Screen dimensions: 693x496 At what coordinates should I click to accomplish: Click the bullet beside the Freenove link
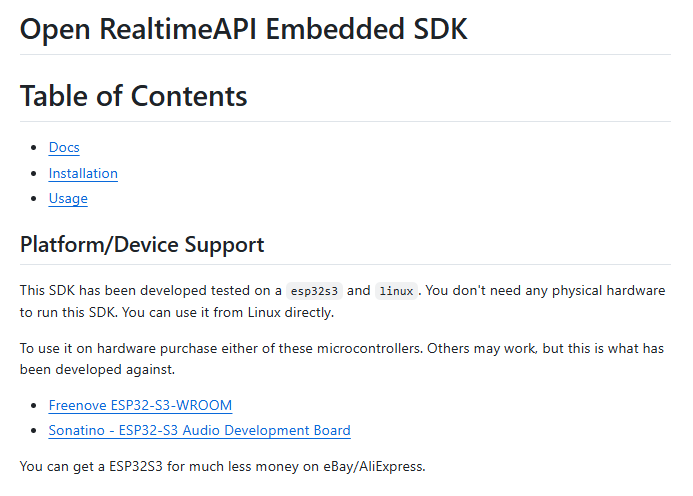[x=34, y=406]
